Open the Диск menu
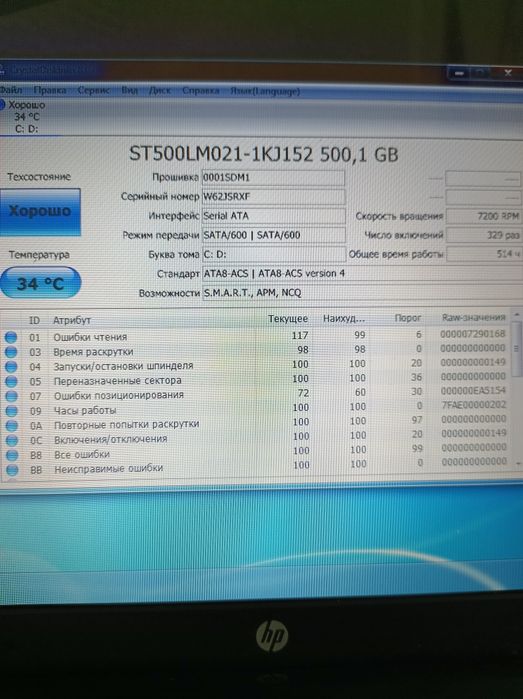 tap(160, 90)
